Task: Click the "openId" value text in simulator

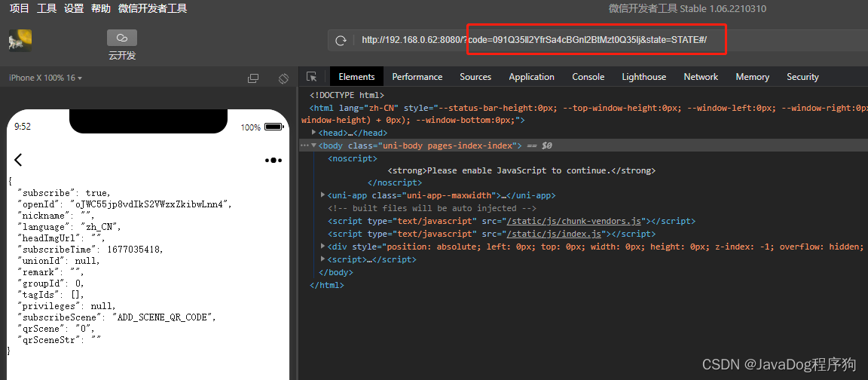Action: 150,204
